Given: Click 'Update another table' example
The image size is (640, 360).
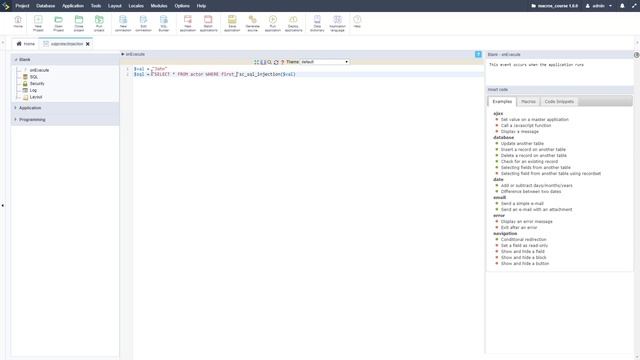Looking at the screenshot, I should (x=522, y=144).
